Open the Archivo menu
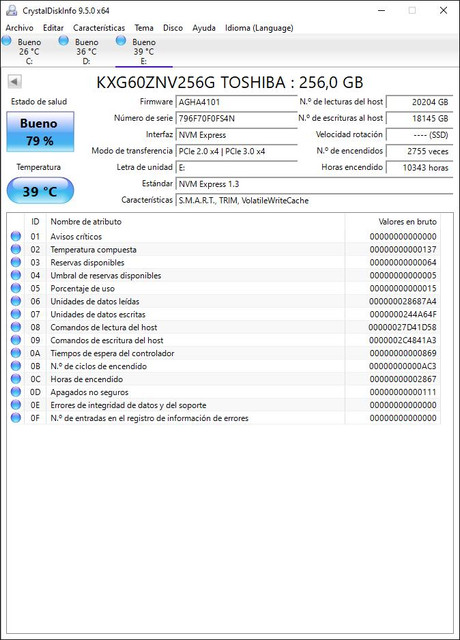 (x=20, y=28)
